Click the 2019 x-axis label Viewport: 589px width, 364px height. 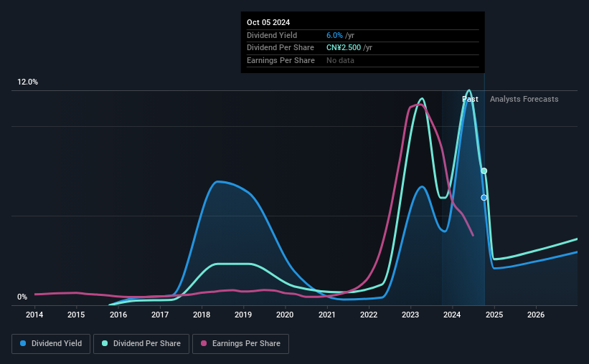tap(243, 315)
